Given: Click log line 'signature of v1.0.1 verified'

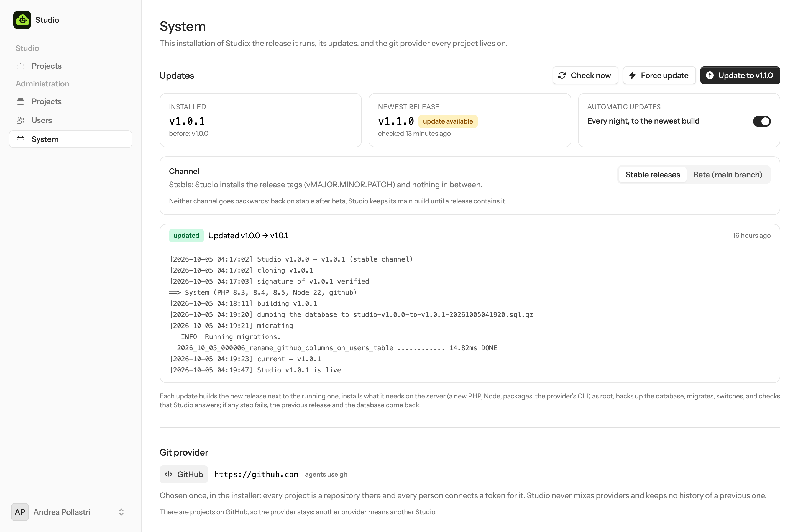Looking at the screenshot, I should pos(269,281).
